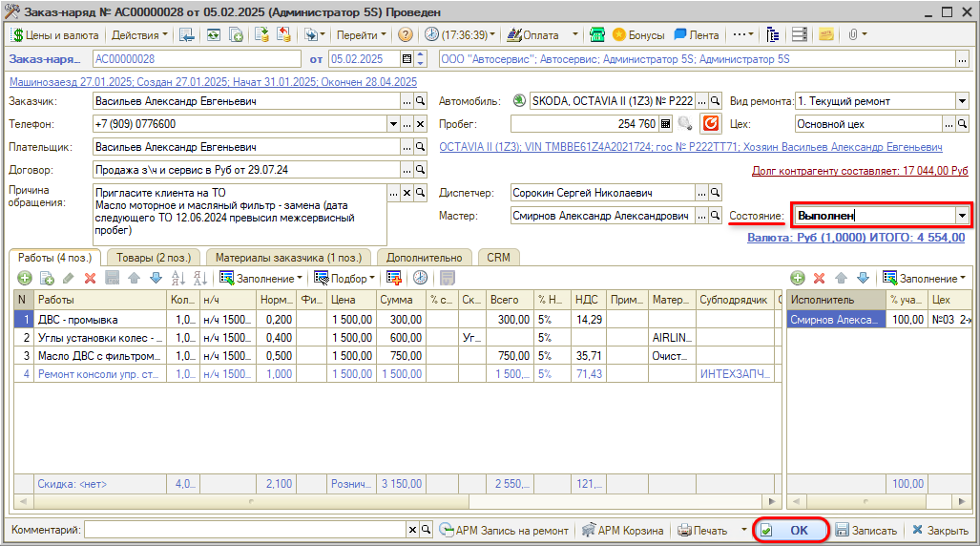Open the Вид ремонта dropdown list

(x=962, y=100)
